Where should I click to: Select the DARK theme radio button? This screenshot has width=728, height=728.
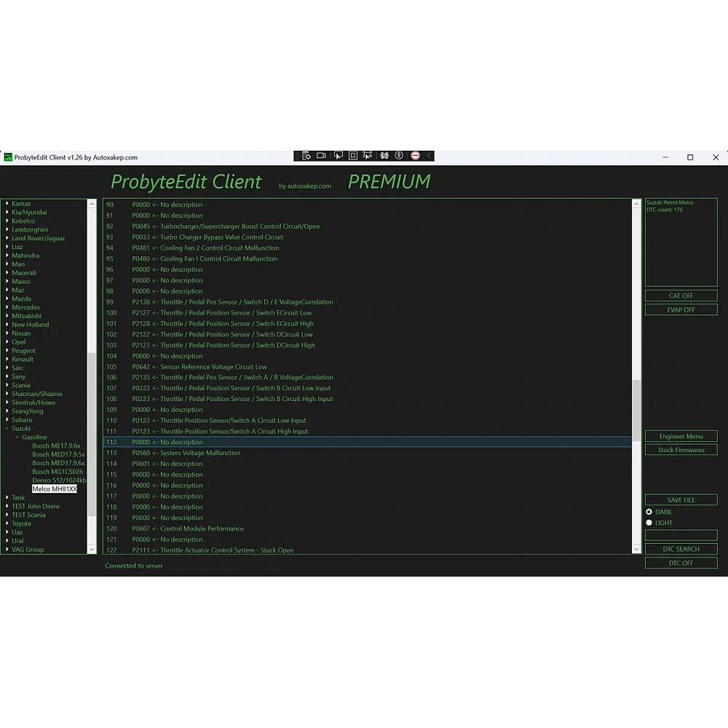(649, 512)
